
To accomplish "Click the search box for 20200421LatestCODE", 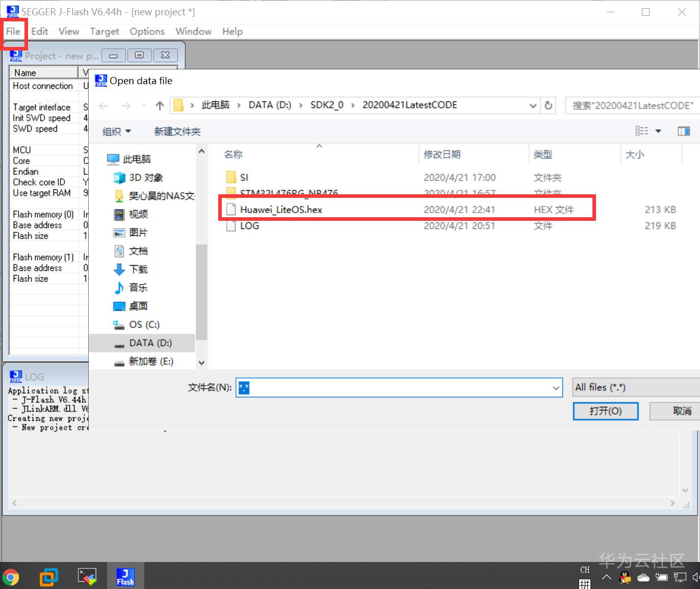I will (632, 106).
